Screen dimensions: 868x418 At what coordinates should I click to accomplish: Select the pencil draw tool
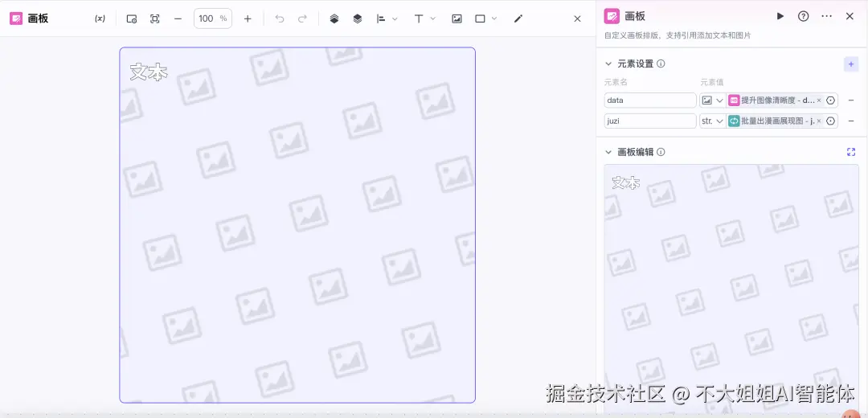[x=518, y=18]
